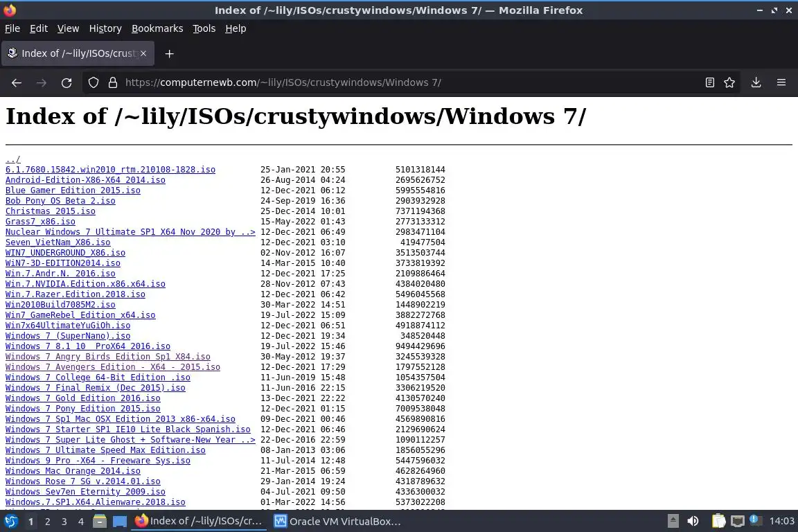View site security via padlock icon

coord(113,82)
